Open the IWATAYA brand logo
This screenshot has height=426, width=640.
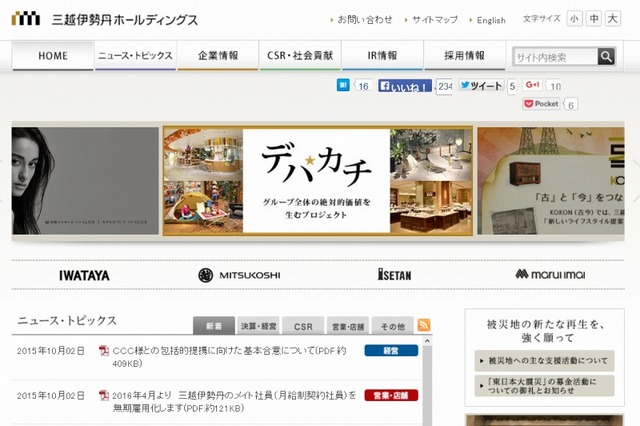(x=84, y=275)
